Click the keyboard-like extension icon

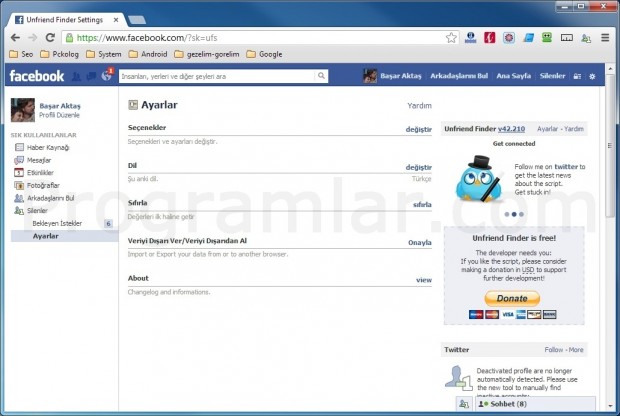[x=567, y=38]
